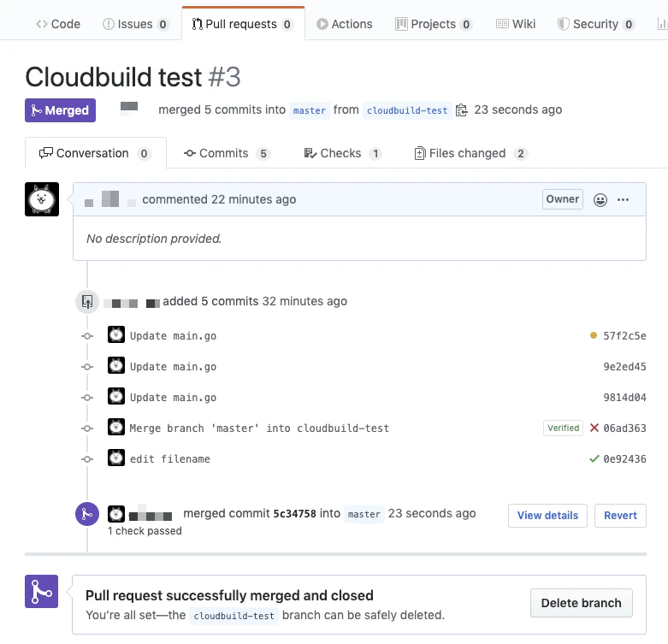Open commit hash 57f2c5e
The image size is (668, 644).
click(x=624, y=336)
